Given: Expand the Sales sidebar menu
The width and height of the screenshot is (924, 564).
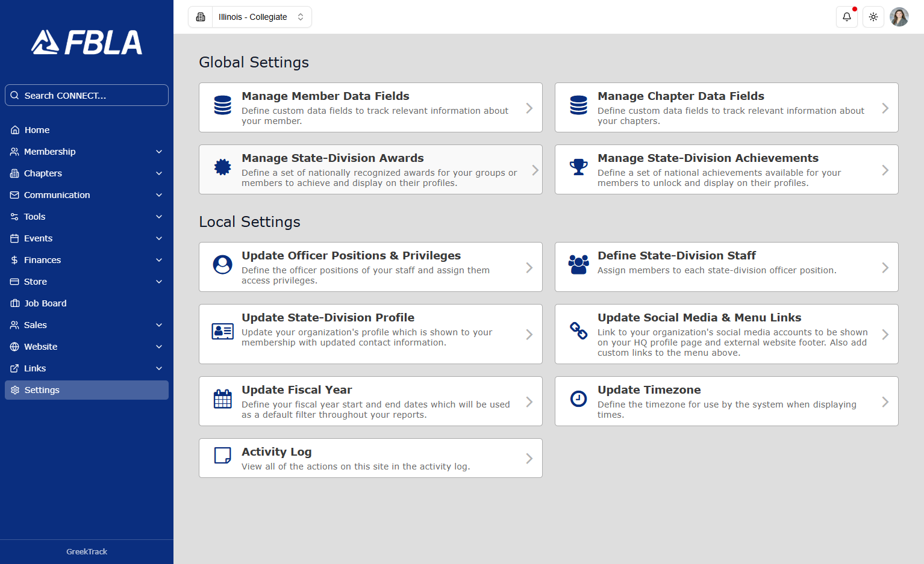Looking at the screenshot, I should [x=87, y=325].
